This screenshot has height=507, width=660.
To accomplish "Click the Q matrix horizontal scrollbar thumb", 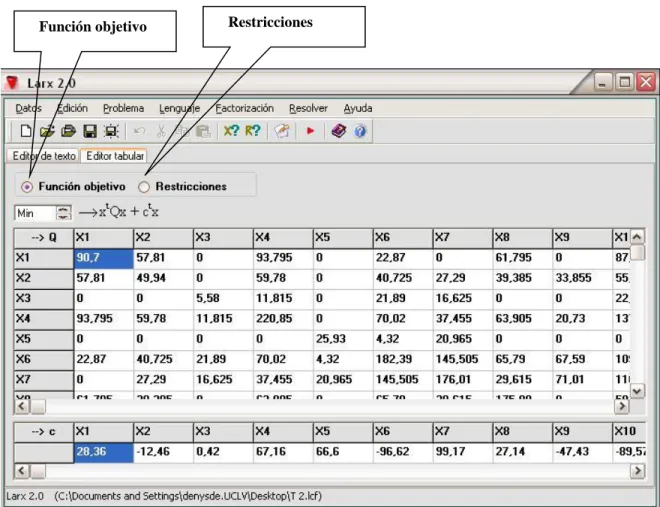I will point(38,406).
